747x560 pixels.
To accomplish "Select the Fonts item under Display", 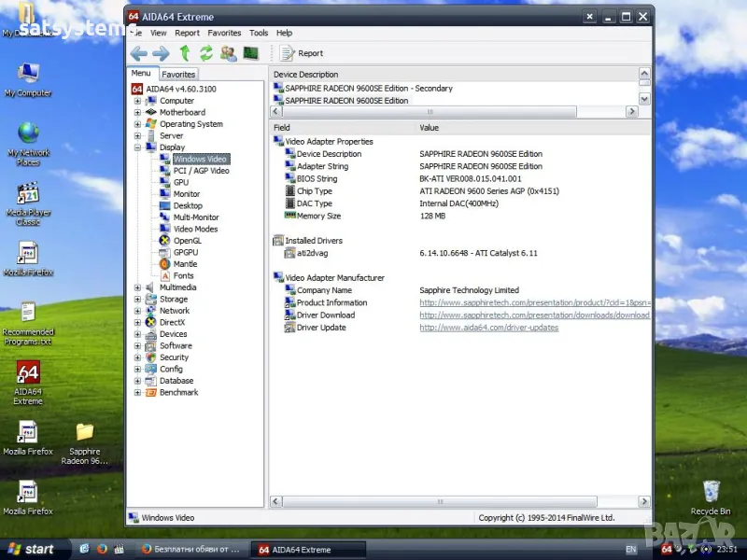I will click(x=183, y=275).
